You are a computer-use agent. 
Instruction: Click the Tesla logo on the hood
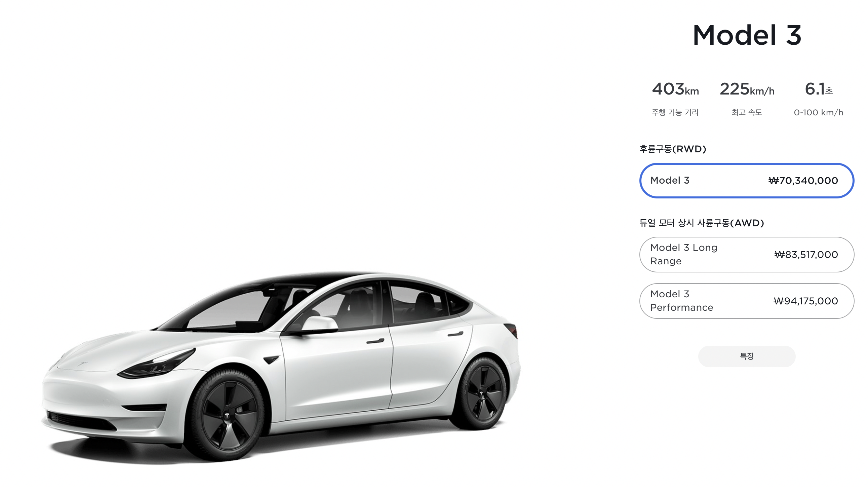(83, 364)
